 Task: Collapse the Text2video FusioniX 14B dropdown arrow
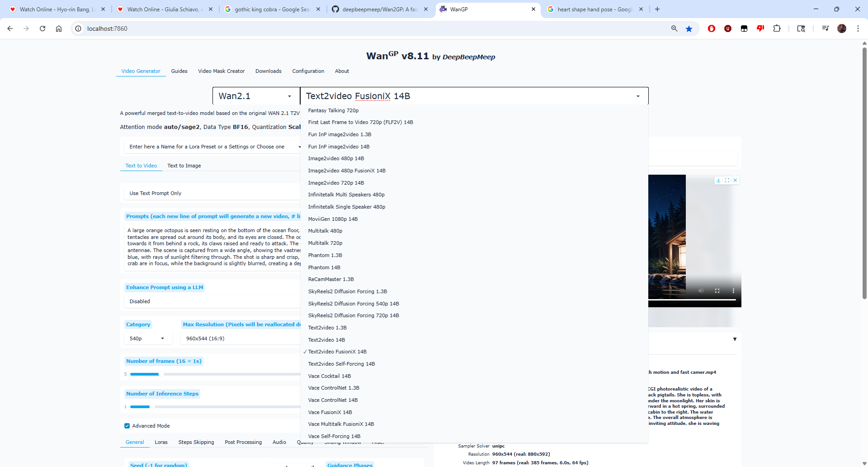pyautogui.click(x=638, y=96)
